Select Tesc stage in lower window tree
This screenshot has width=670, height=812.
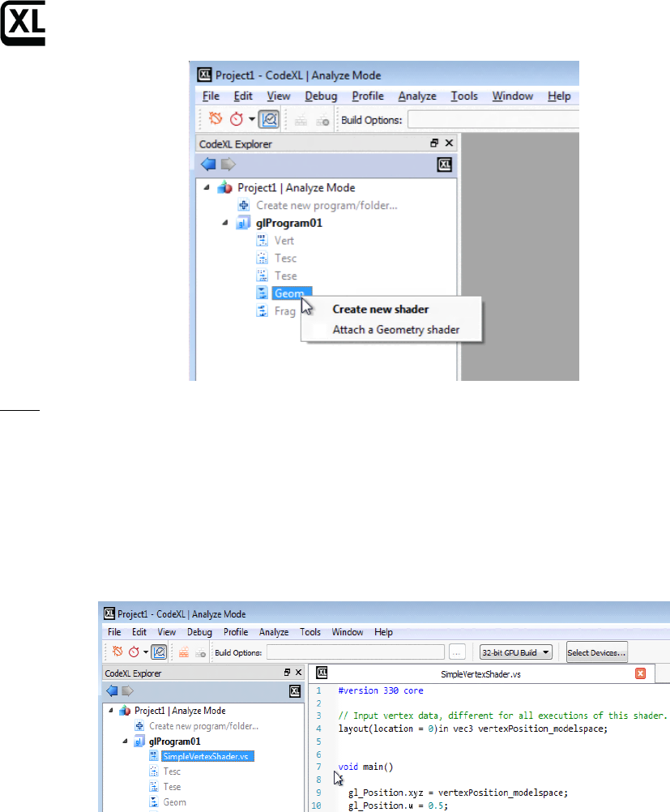coord(172,771)
